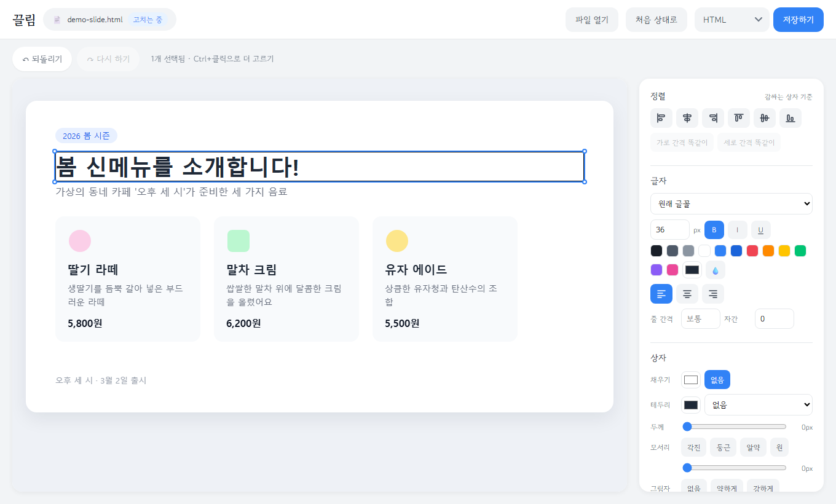Click the font size field showing 36

pyautogui.click(x=670, y=230)
